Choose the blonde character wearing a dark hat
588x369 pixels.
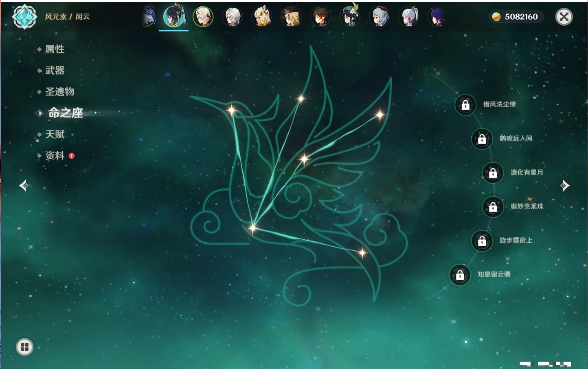[291, 17]
